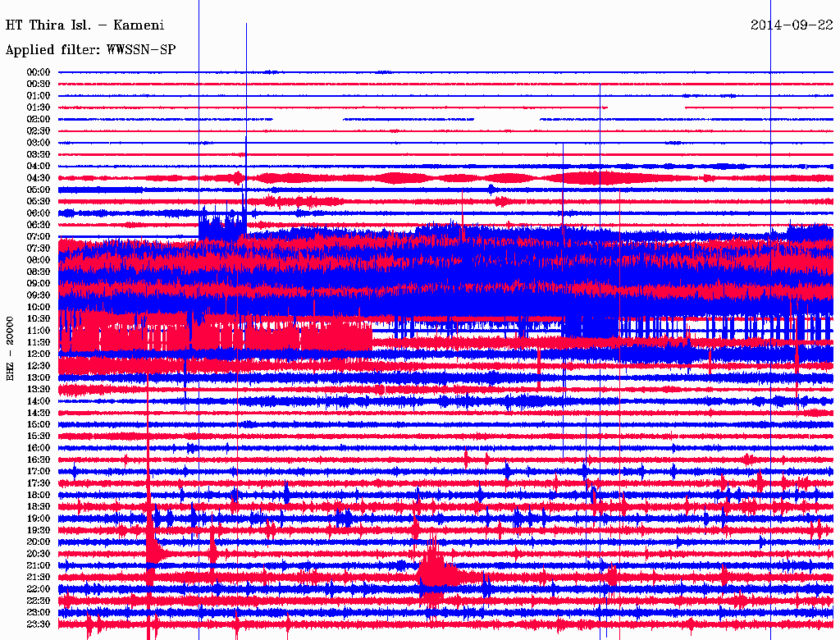Select the 06:30 time label

tap(39, 225)
